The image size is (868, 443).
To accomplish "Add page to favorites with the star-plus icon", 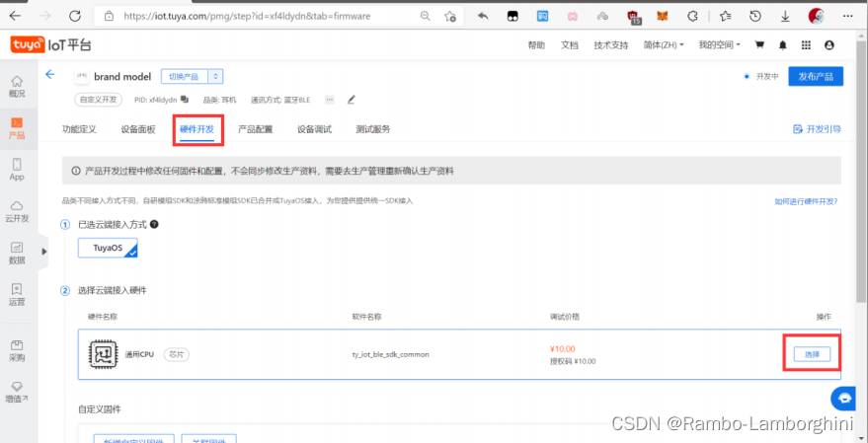I will [450, 16].
